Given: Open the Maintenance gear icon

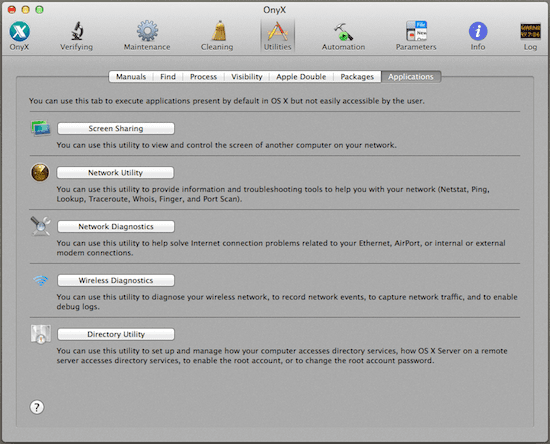Looking at the screenshot, I should [x=147, y=31].
